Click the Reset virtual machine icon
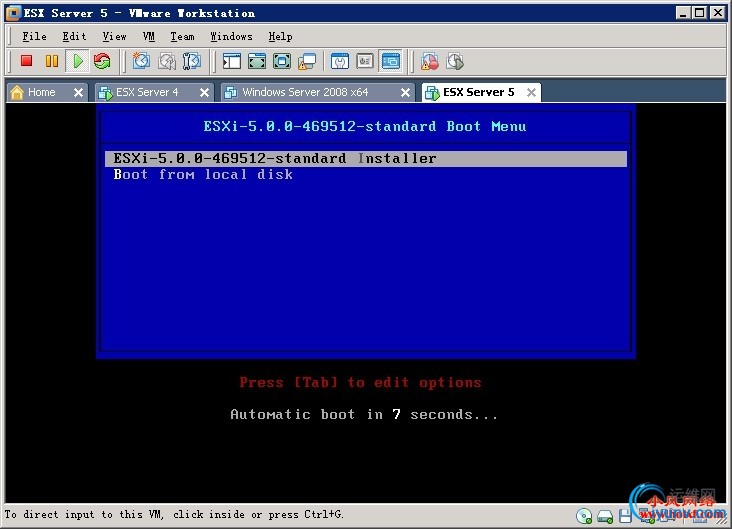The width and height of the screenshot is (732, 529). click(102, 61)
